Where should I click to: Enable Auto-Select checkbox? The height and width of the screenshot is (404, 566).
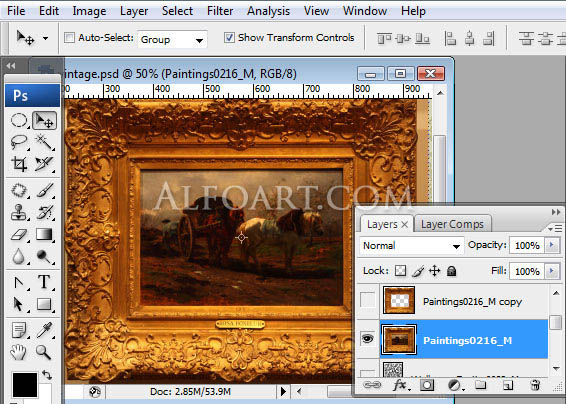pos(69,38)
